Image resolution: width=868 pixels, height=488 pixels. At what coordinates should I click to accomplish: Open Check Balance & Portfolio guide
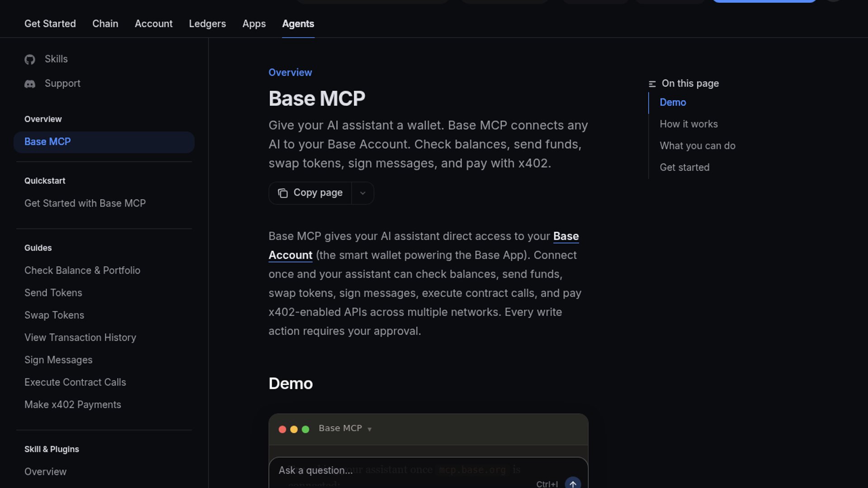82,270
